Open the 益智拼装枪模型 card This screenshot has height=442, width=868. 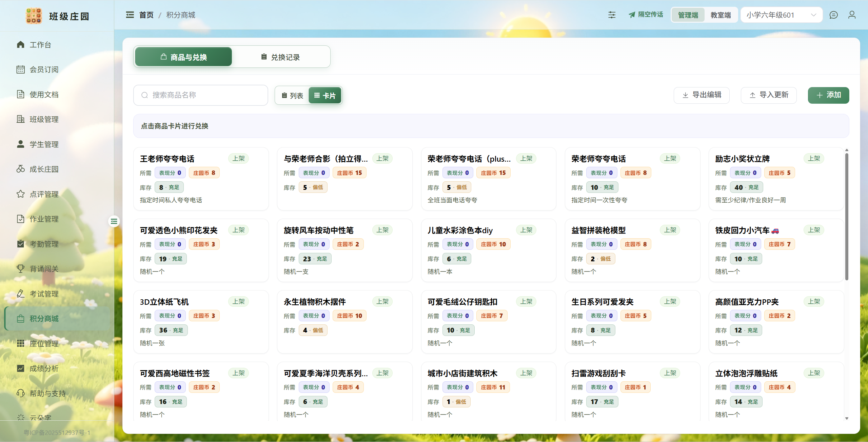coord(632,250)
